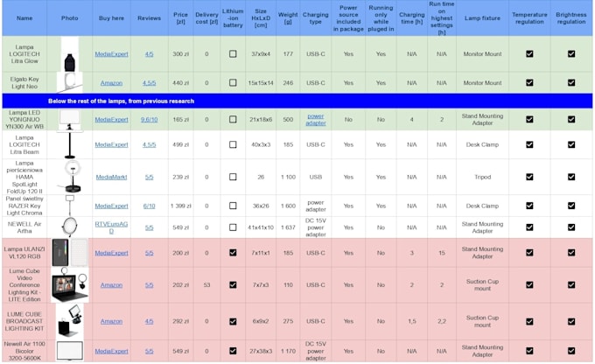Select the 'USB' charging type cell for HAMA
This screenshot has height=364, width=595.
[x=315, y=177]
